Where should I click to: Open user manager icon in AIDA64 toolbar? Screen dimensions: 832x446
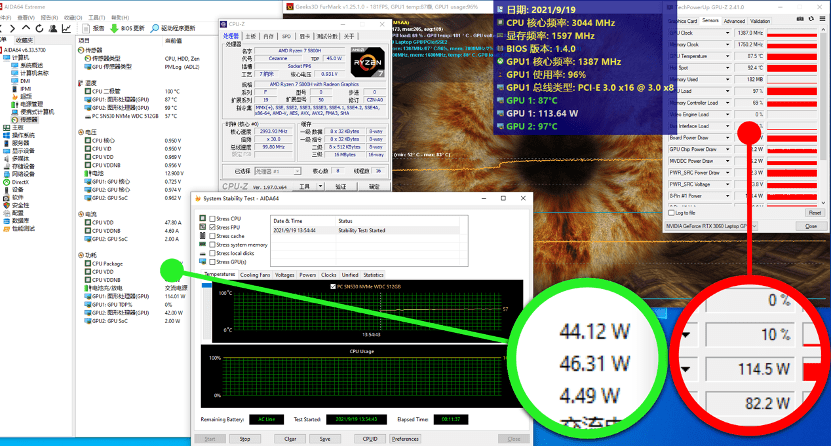coord(53,28)
